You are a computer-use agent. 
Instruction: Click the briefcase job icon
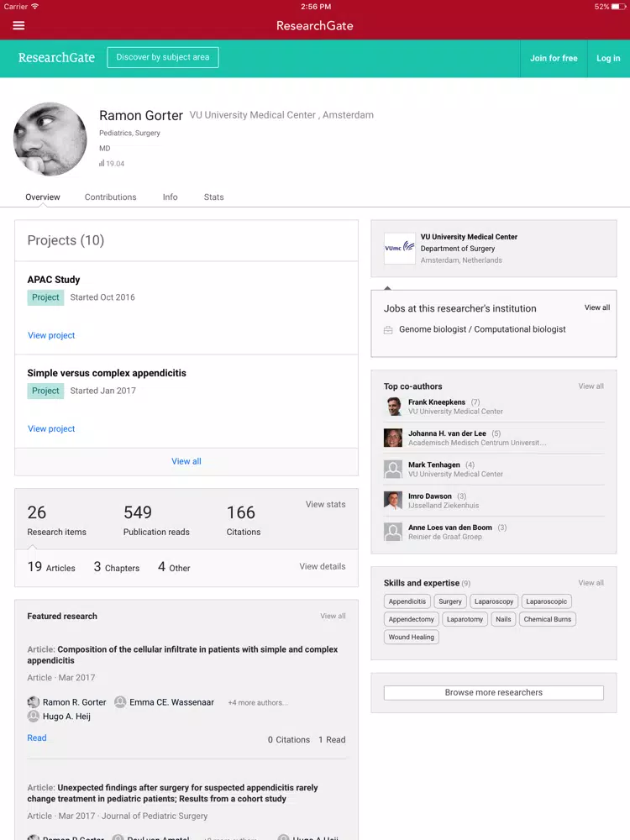point(388,330)
